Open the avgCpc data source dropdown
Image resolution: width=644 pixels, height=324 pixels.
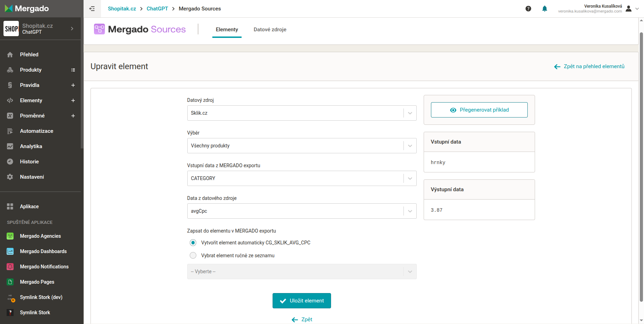point(302,211)
